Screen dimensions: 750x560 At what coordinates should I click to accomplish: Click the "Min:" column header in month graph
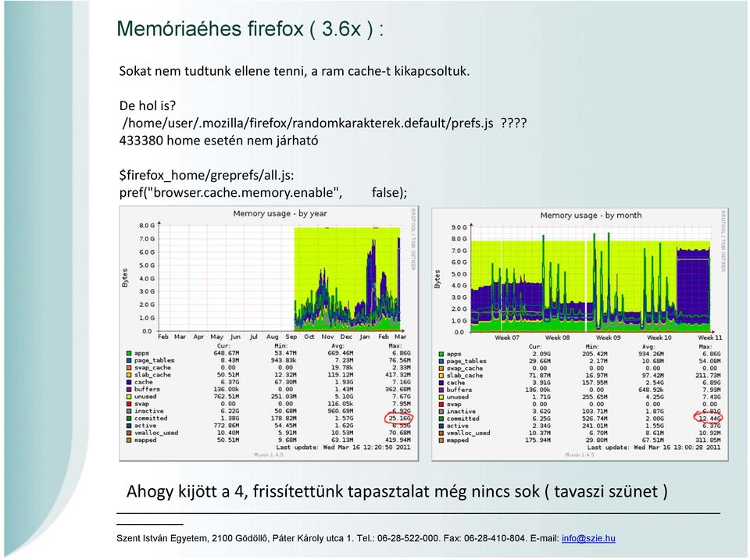click(591, 346)
